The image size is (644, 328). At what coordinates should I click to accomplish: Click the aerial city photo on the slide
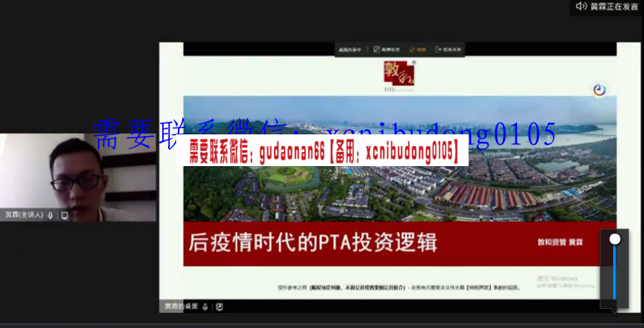click(x=399, y=159)
